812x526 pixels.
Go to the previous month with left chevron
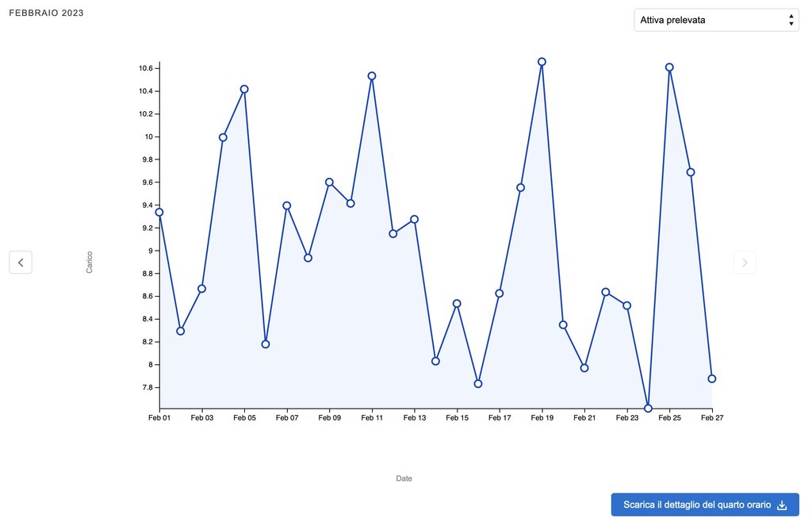tap(21, 263)
